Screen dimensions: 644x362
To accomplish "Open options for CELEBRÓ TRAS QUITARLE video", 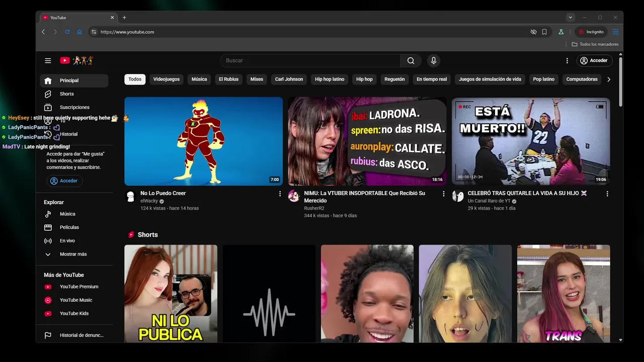I will (607, 194).
